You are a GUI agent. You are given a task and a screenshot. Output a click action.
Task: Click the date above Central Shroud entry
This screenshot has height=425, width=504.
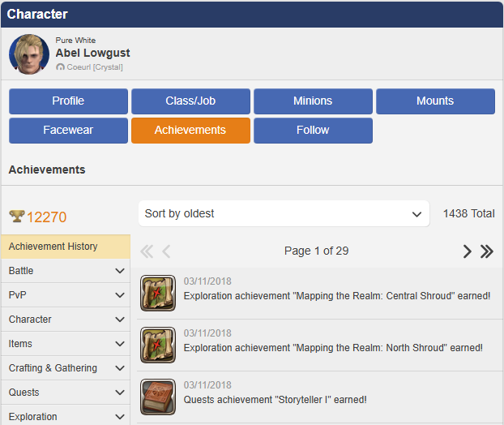pos(207,281)
